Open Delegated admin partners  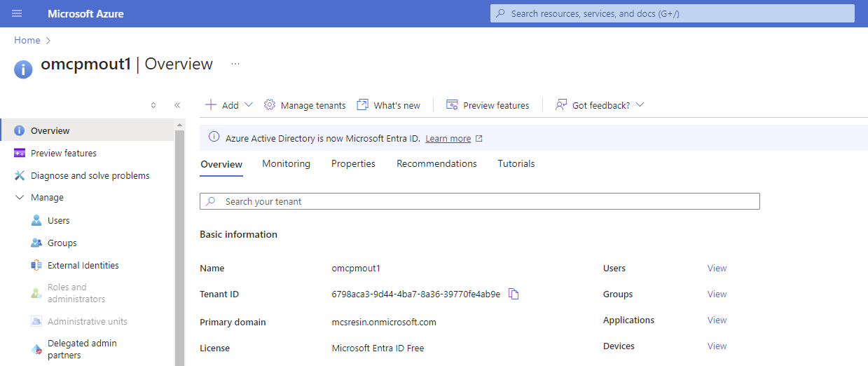point(82,349)
